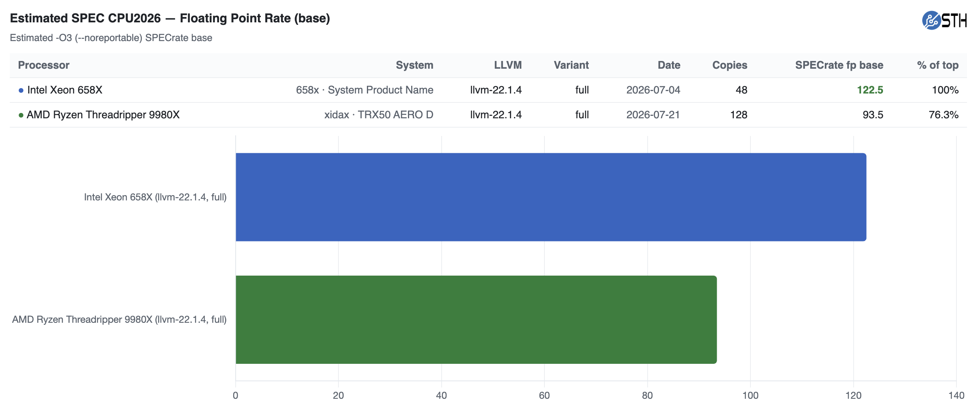This screenshot has height=413, width=980.
Task: Click the green AMD Threadripper 9980X bar
Action: (476, 320)
